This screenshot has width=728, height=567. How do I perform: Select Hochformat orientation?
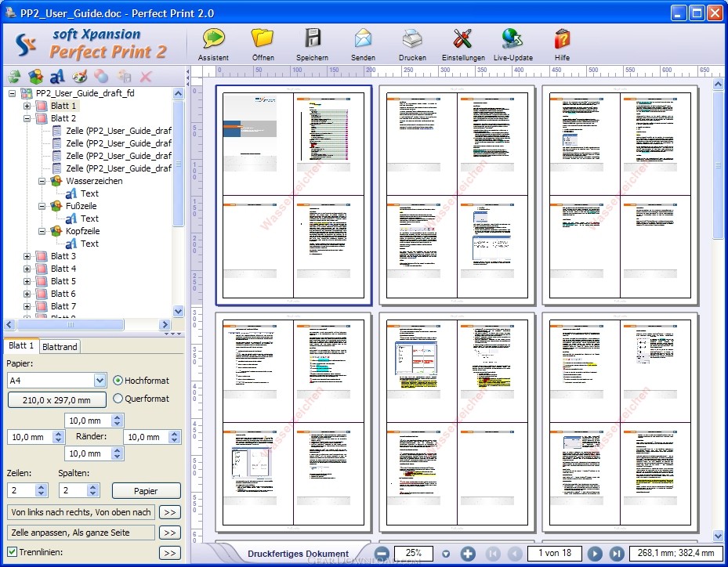pyautogui.click(x=118, y=381)
